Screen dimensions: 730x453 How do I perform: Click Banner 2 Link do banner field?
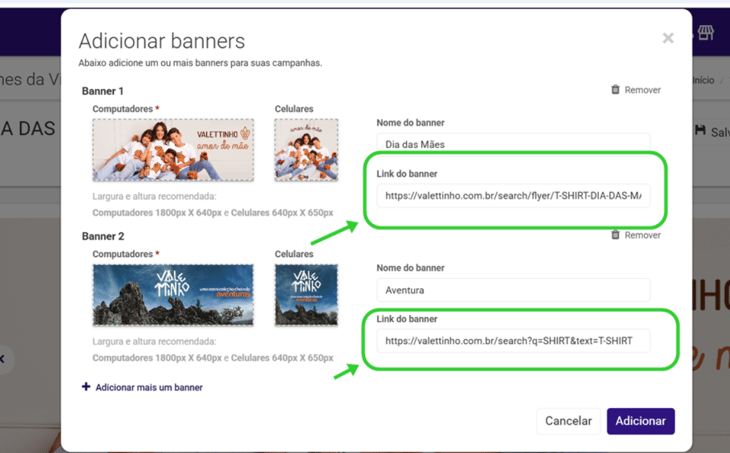(x=512, y=341)
